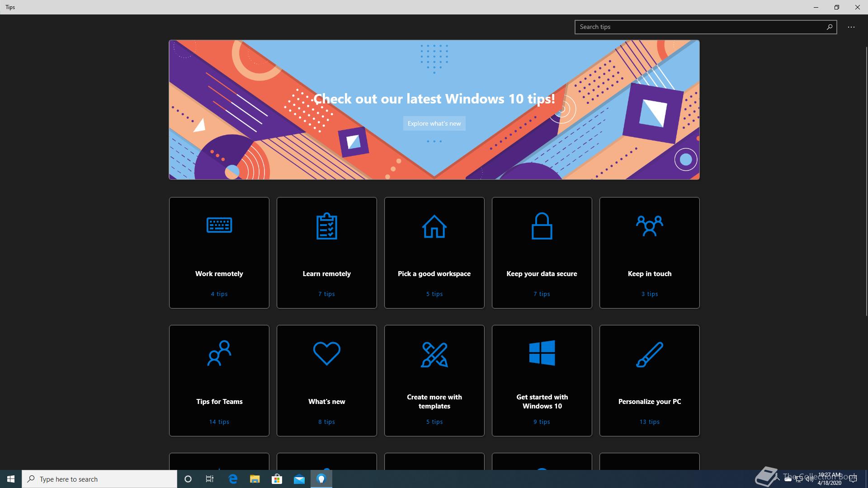This screenshot has width=868, height=488.
Task: Open the What's new card title
Action: coord(327,402)
